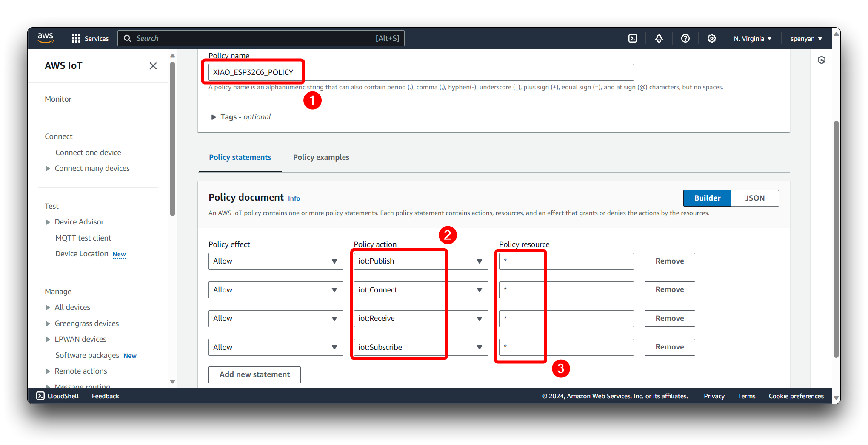Screen dimensions: 868x445
Task: Remove the iot:Receive statement
Action: pos(670,318)
